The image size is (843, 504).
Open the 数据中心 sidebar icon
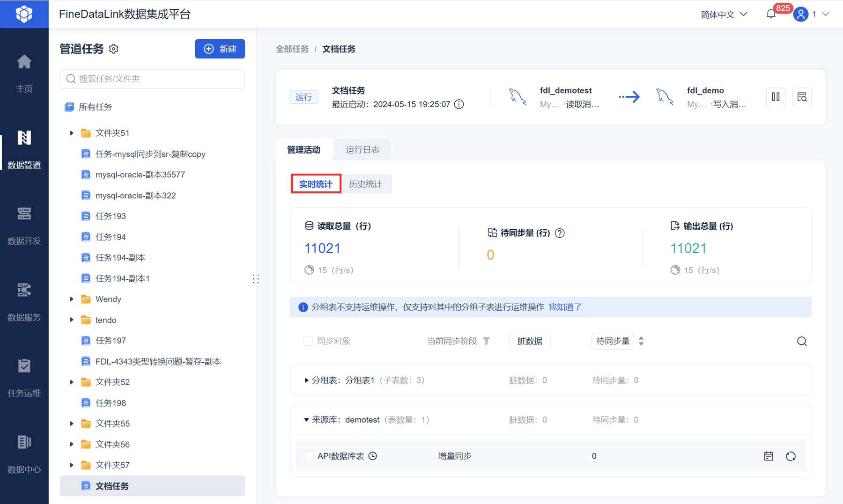tap(24, 442)
